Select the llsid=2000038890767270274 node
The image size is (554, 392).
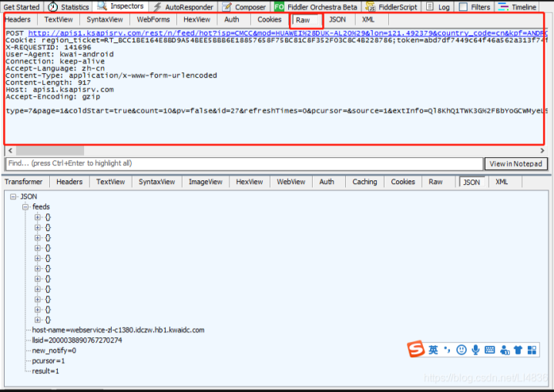pyautogui.click(x=77, y=340)
